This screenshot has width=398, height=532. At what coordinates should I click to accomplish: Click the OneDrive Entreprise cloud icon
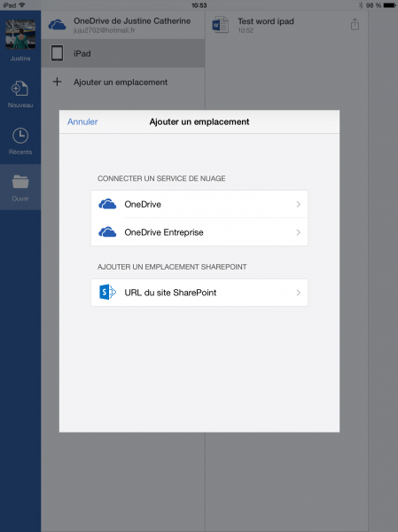point(107,232)
